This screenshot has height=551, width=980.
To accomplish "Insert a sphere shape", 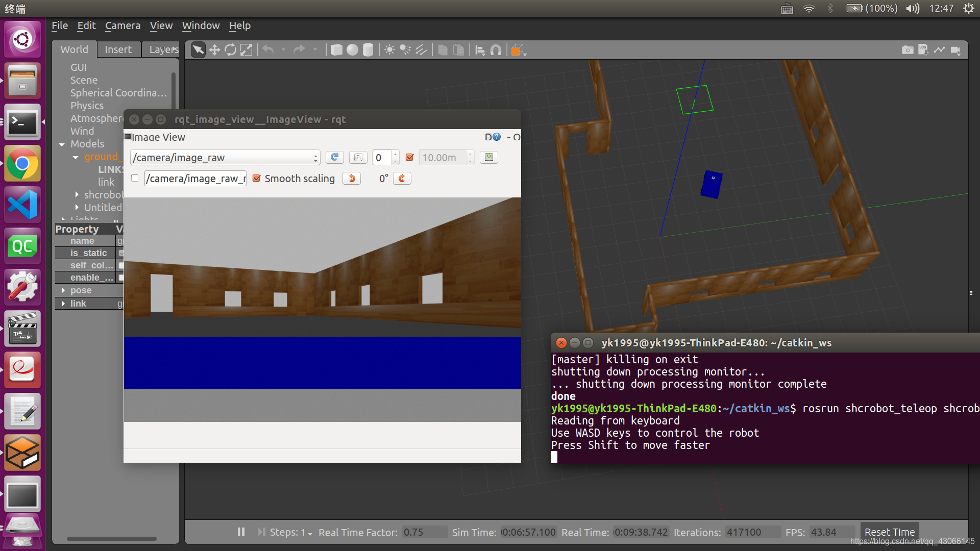I will pyautogui.click(x=352, y=49).
